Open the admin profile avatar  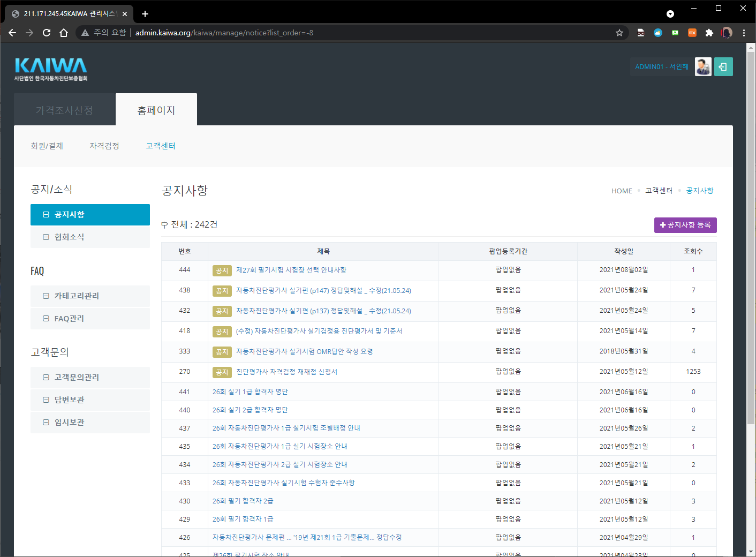[x=703, y=67]
